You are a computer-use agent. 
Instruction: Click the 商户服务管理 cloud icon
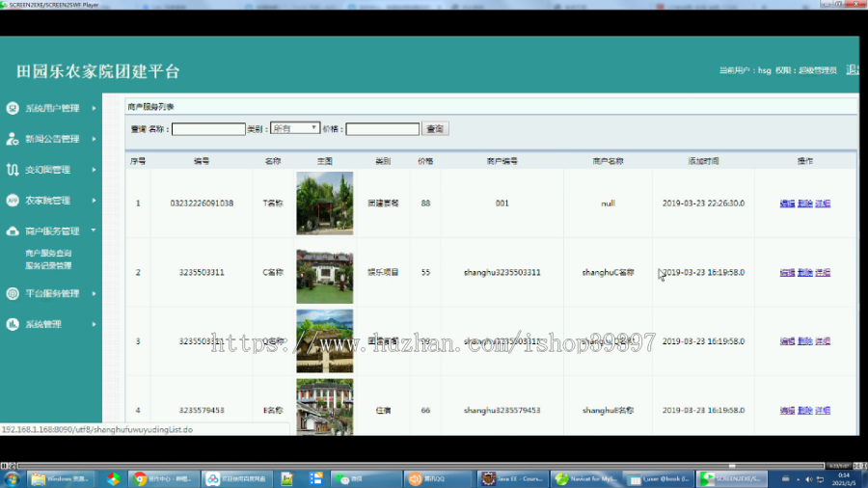tap(13, 231)
